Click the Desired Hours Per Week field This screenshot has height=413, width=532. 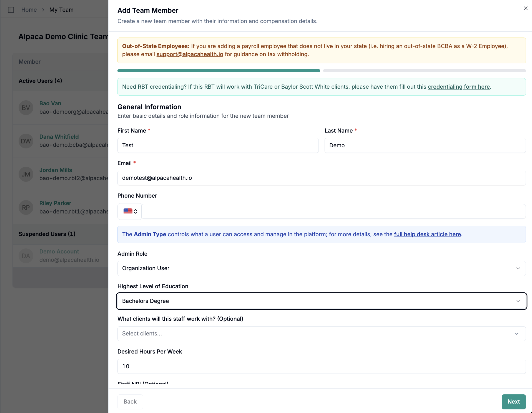322,366
